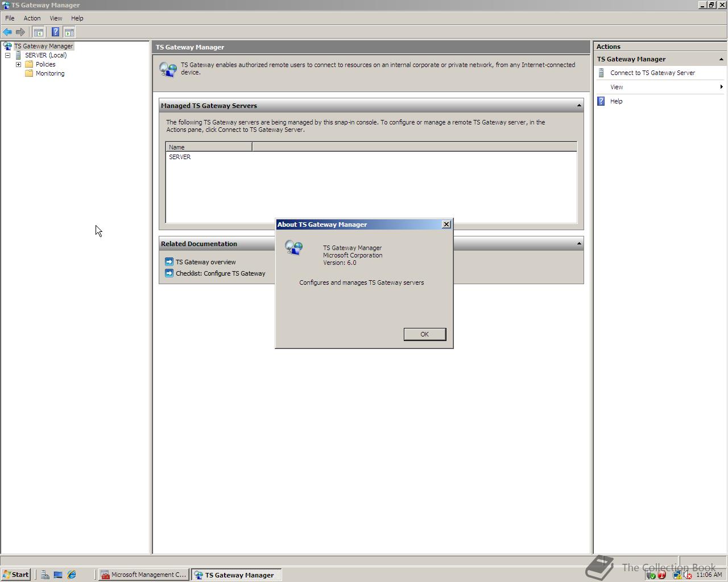Click the Back arrow in the toolbar
The height and width of the screenshot is (582, 728).
[7, 32]
